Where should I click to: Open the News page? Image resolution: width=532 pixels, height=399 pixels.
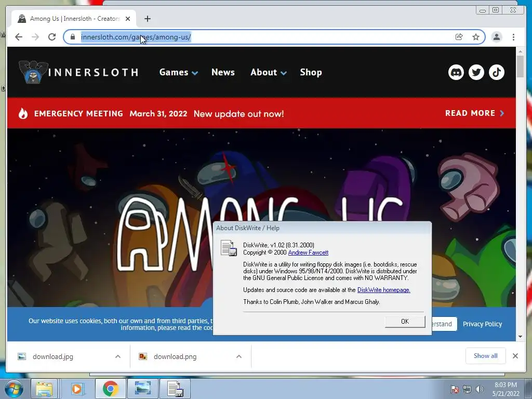coord(223,72)
